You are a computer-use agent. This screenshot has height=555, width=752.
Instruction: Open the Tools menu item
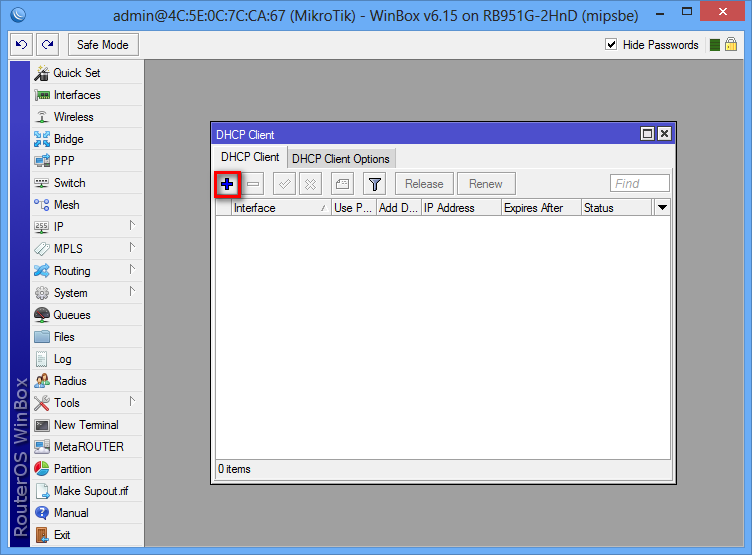click(87, 403)
